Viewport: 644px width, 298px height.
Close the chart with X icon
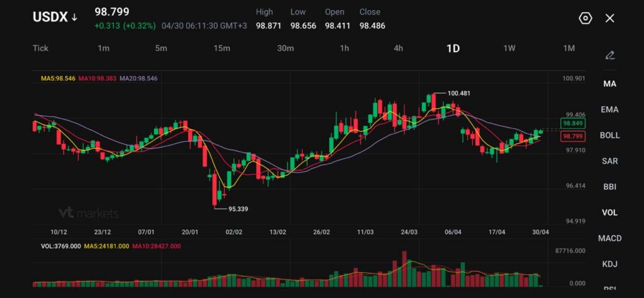pyautogui.click(x=609, y=18)
